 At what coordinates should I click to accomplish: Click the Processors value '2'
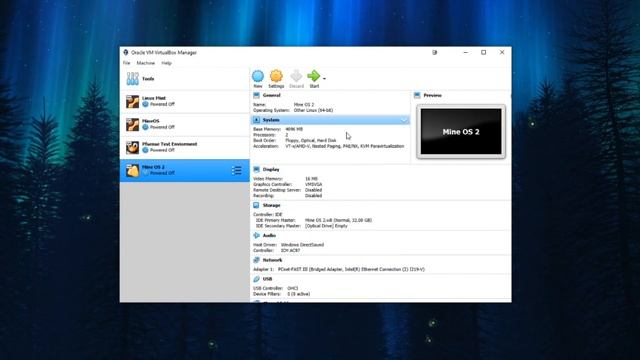287,135
